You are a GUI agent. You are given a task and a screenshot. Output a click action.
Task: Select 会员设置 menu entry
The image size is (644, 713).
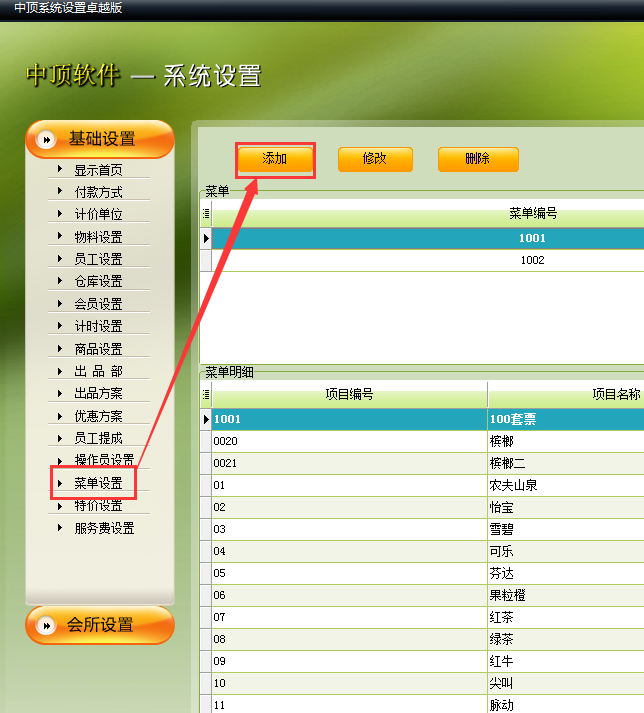[98, 304]
